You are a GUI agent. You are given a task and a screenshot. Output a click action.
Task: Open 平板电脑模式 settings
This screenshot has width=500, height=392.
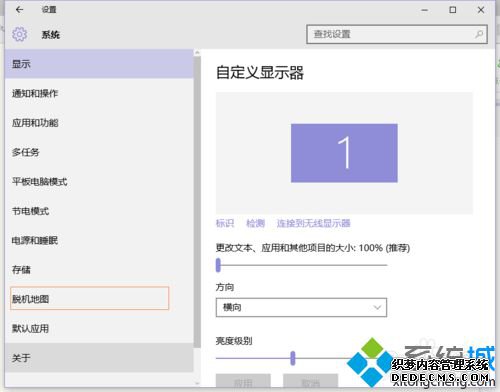click(x=99, y=182)
